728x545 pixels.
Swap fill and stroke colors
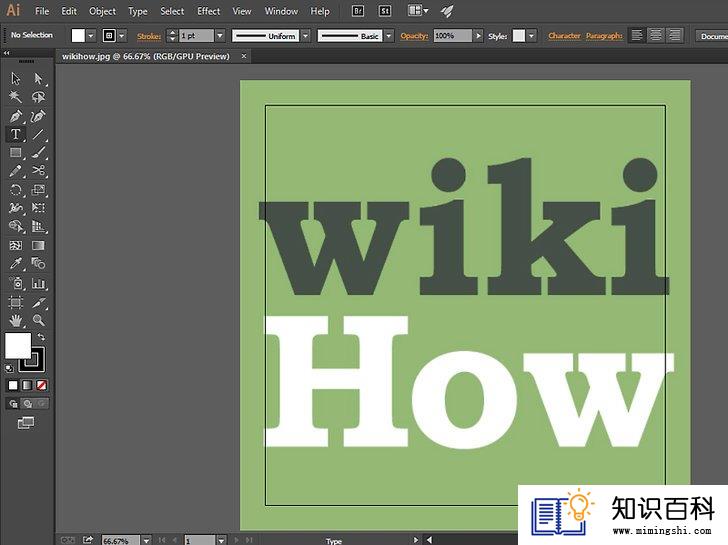click(41, 337)
